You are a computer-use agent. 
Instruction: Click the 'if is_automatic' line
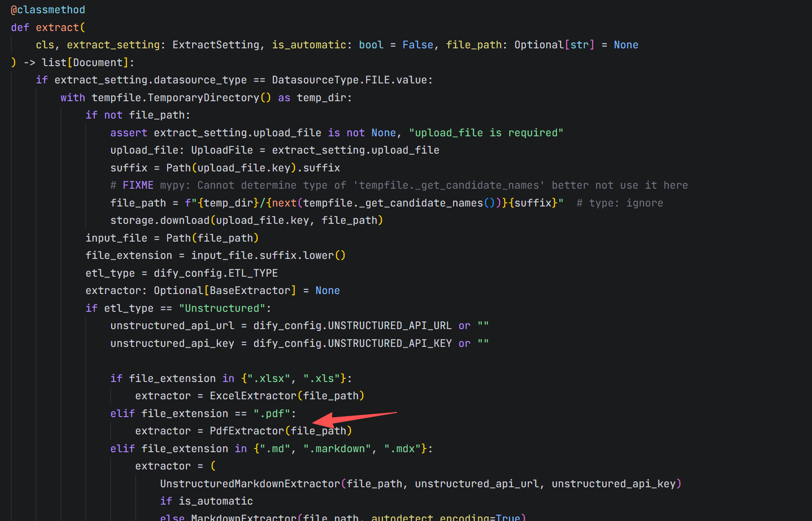(x=206, y=501)
